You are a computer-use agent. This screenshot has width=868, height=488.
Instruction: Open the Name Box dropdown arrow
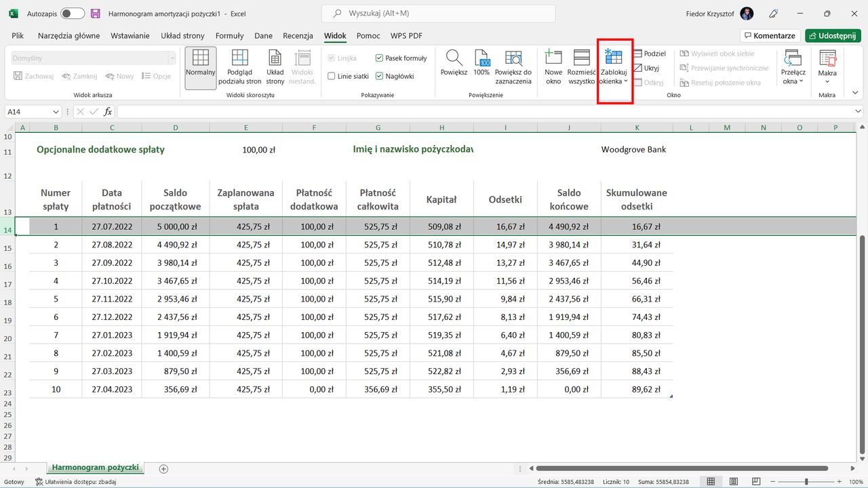click(x=54, y=111)
